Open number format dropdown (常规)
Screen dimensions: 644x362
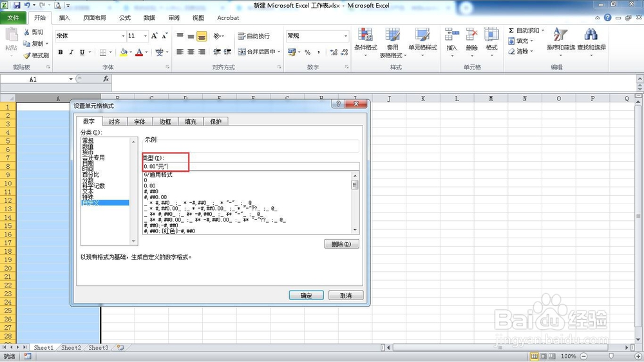(x=345, y=36)
